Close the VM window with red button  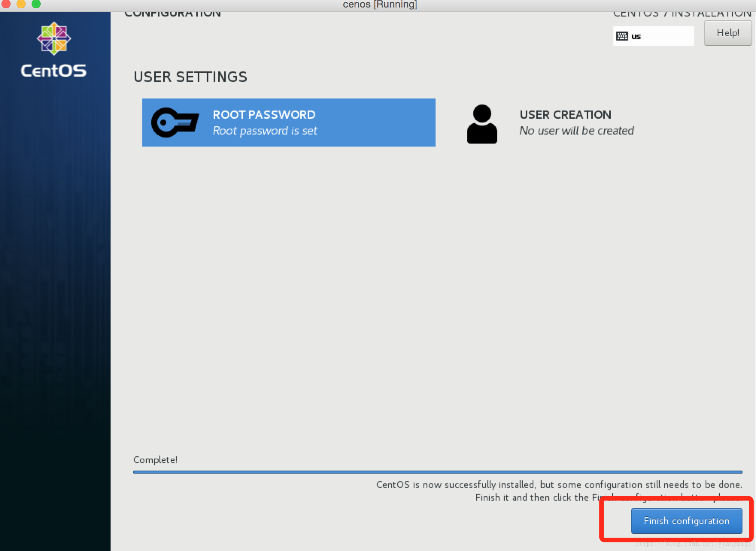click(6, 4)
